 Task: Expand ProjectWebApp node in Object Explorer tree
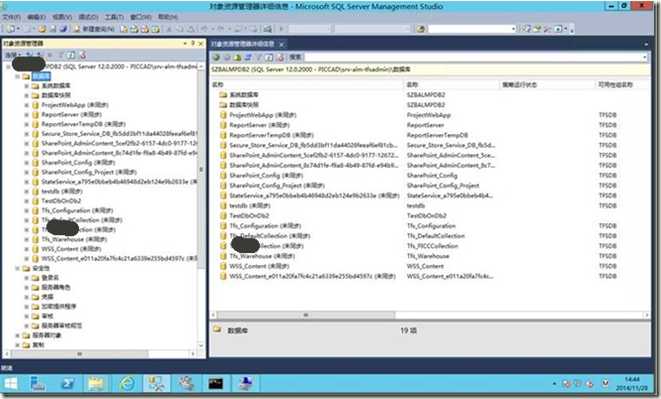coord(26,105)
